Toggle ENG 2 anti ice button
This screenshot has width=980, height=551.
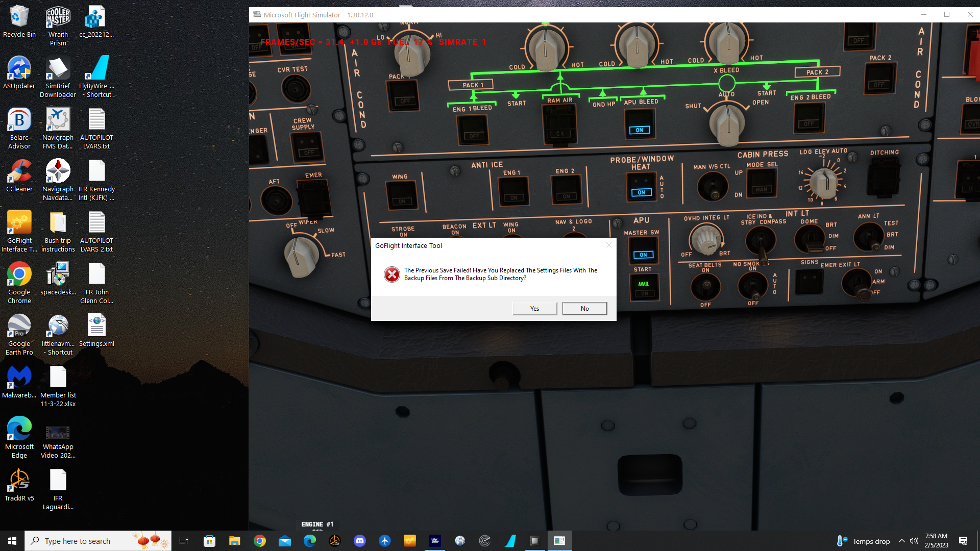pos(566,189)
